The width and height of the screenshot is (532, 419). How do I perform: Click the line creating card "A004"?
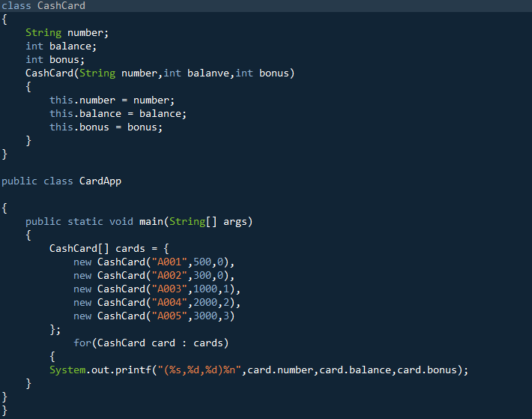pyautogui.click(x=157, y=303)
